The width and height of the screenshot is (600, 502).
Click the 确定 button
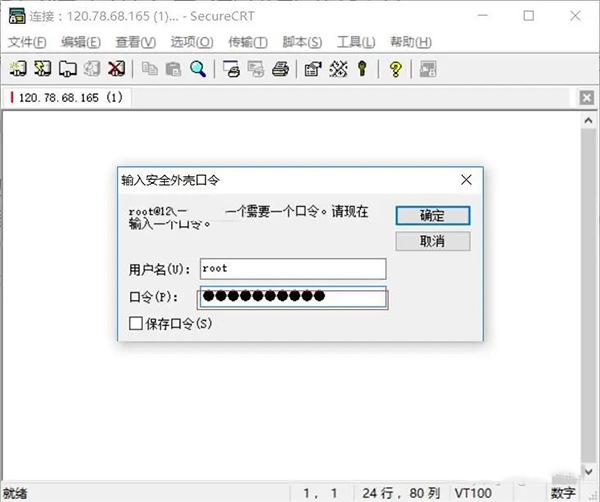[432, 216]
